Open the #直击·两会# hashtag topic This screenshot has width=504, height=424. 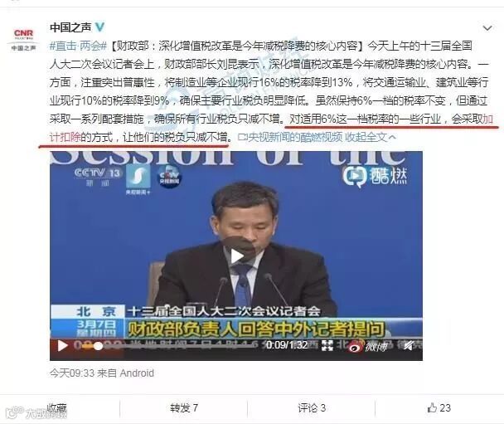click(x=78, y=46)
